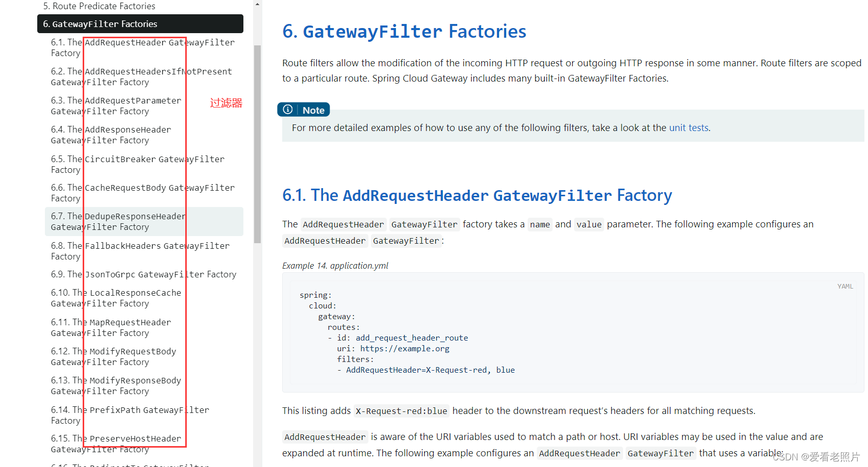Viewport: 868px width, 467px height.
Task: Click the inline code 'X-Request-red:blue'
Action: click(402, 411)
